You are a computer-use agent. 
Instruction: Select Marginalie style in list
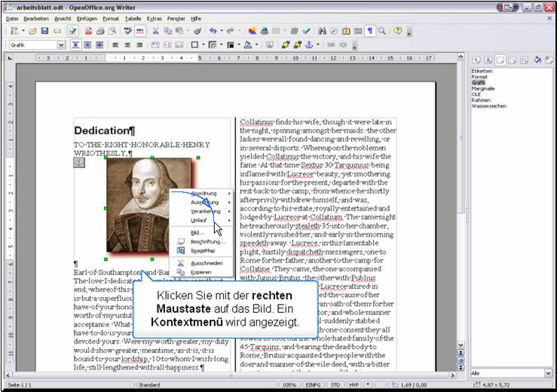483,87
